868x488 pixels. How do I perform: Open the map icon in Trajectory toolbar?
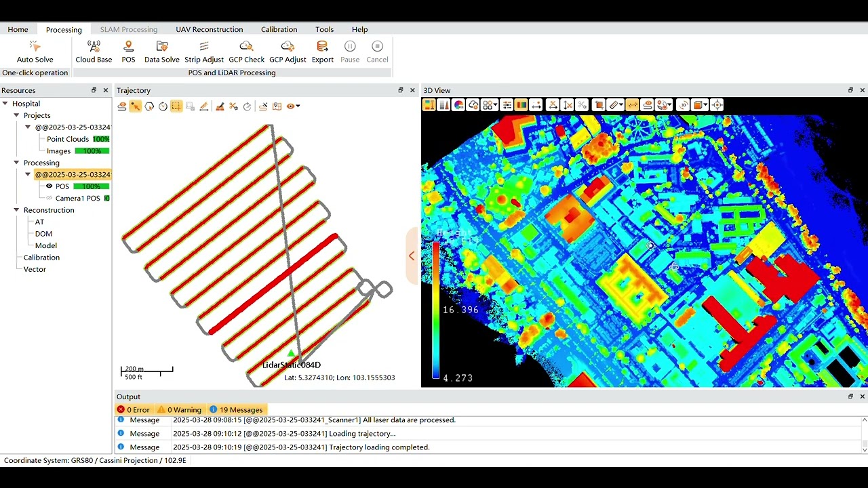click(x=277, y=106)
